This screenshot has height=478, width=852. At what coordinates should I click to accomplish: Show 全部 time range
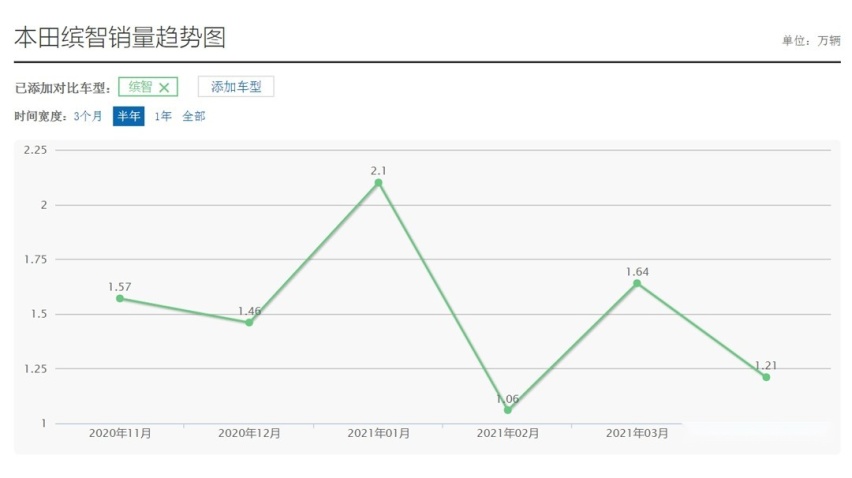point(194,116)
